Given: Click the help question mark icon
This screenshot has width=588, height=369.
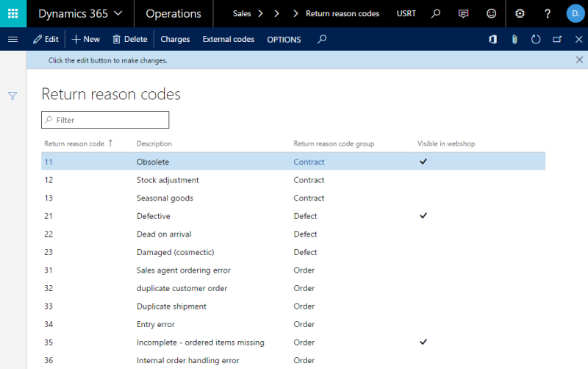Looking at the screenshot, I should [548, 14].
